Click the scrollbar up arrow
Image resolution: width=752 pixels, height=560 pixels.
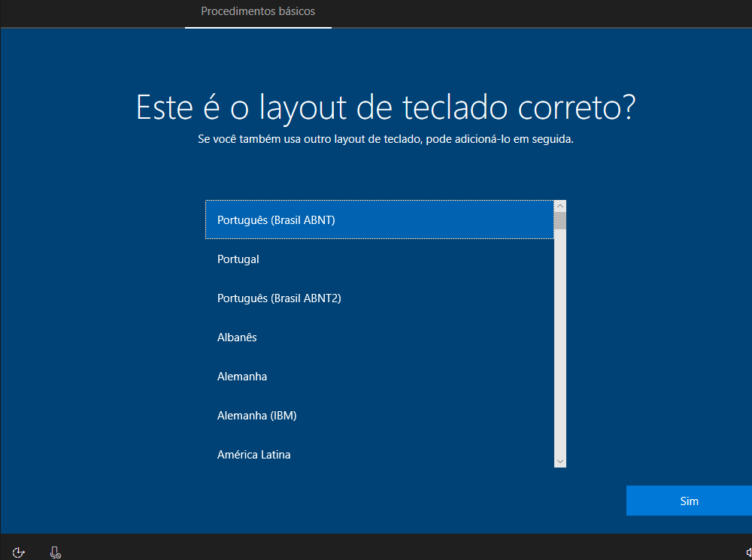(559, 206)
